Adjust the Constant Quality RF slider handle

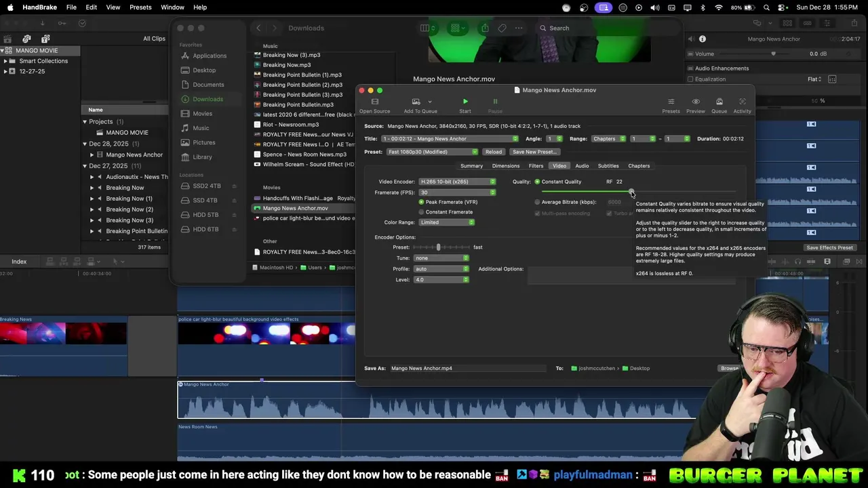[631, 192]
